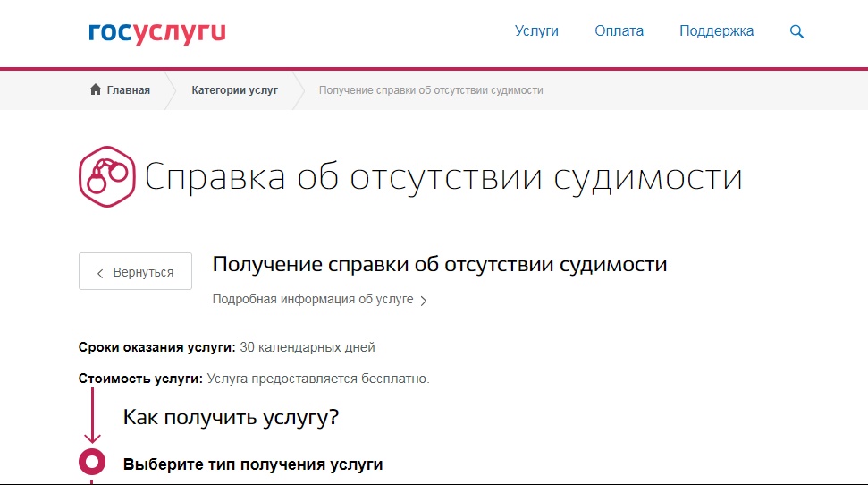Select the step Выберите тип получения услуги
This screenshot has width=868, height=485.
click(x=253, y=464)
